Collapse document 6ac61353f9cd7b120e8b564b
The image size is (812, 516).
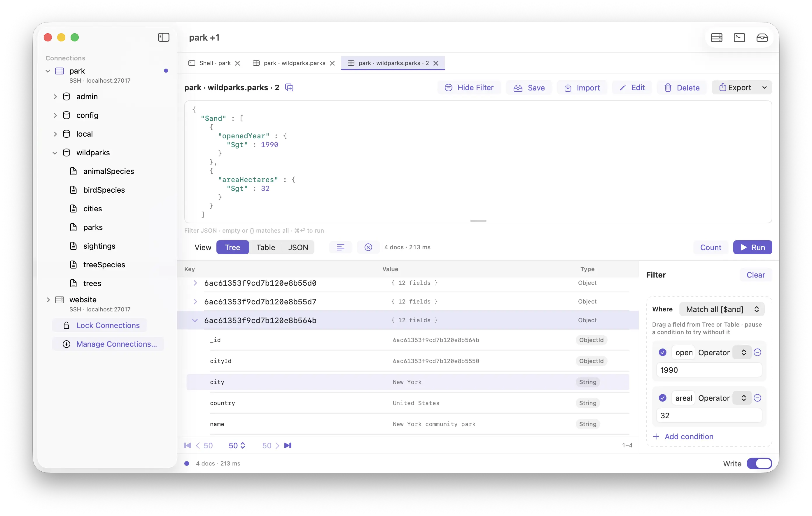point(195,320)
